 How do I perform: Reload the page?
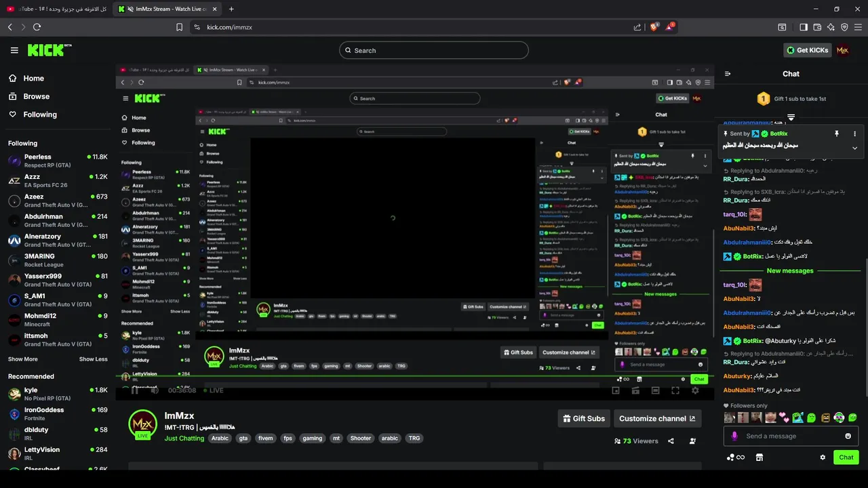click(37, 27)
